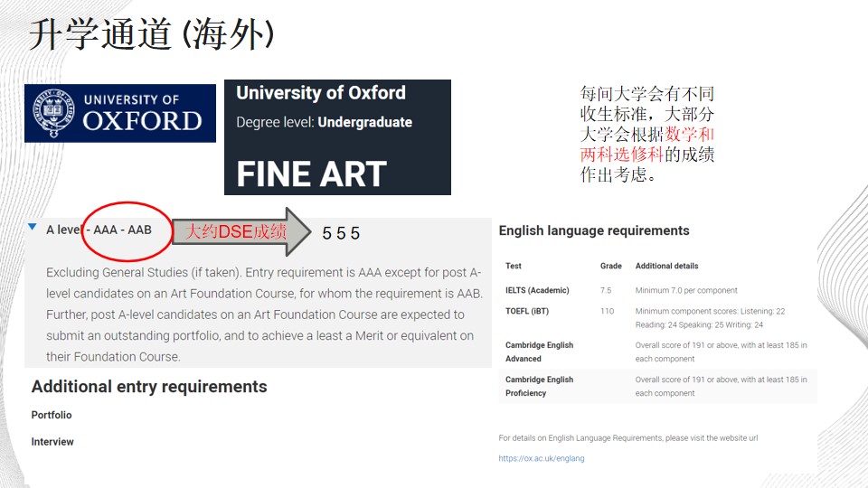Click the 'Test' column header
This screenshot has width=868, height=488.
coord(514,266)
